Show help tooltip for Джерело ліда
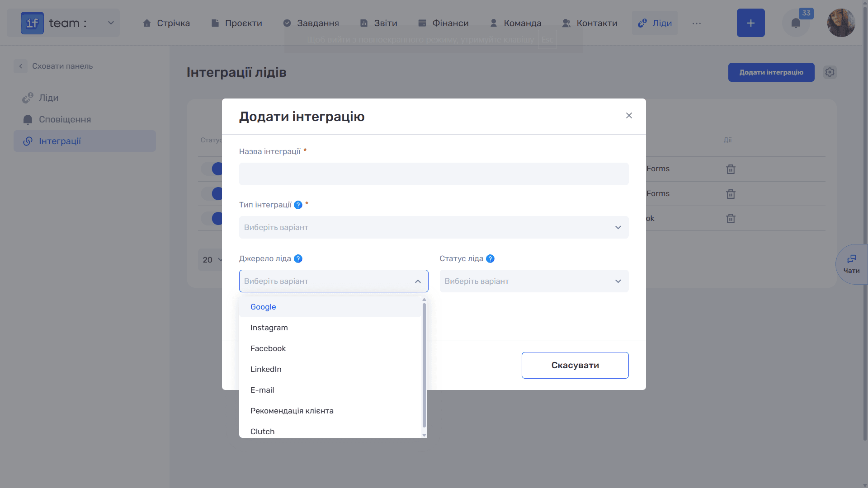The image size is (868, 488). coord(298,259)
